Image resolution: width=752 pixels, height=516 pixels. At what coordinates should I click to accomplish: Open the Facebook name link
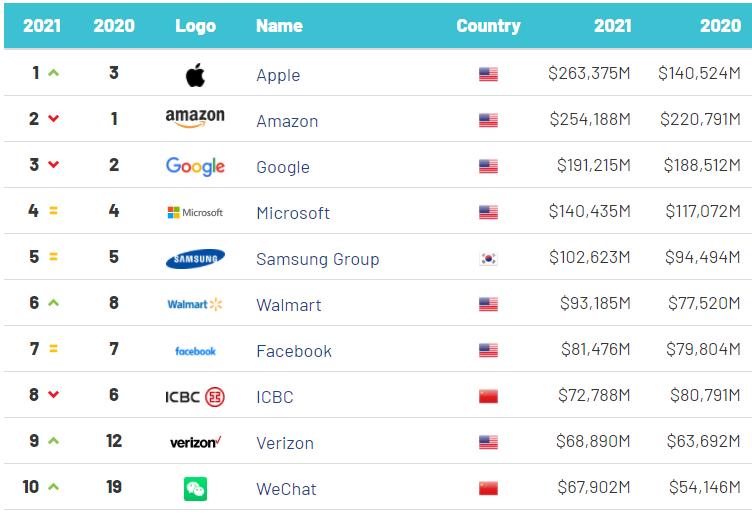coord(294,351)
